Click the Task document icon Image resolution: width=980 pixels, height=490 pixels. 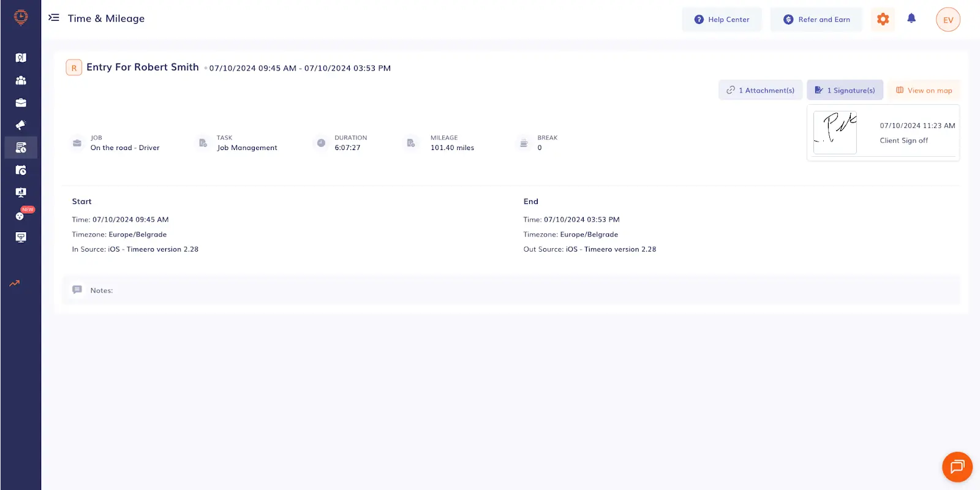coord(203,143)
